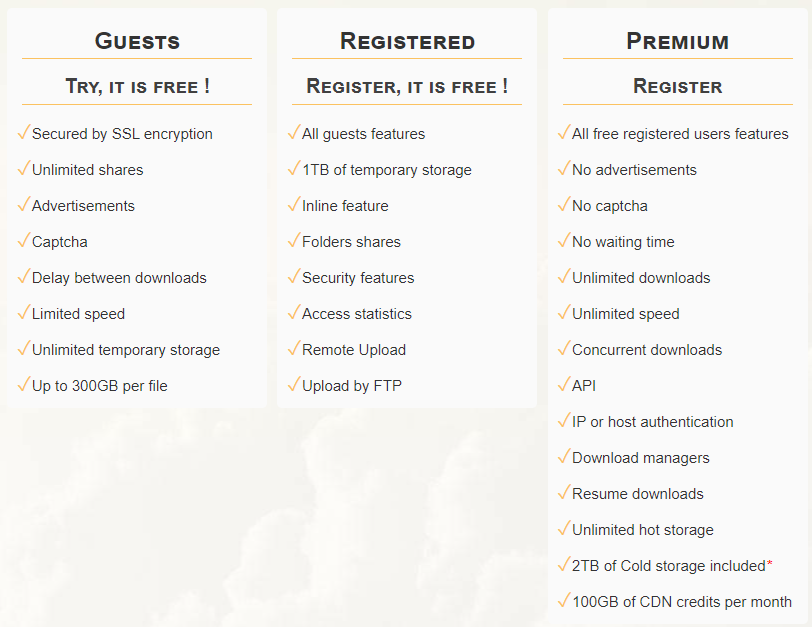Click the 100GB of CDN credits per month text
This screenshot has height=627, width=812.
point(682,602)
